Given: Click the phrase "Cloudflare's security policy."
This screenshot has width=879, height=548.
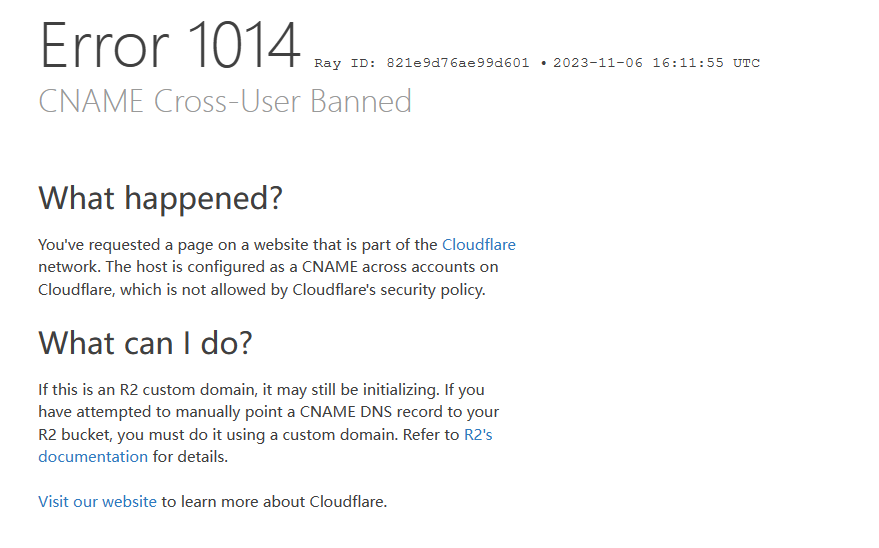Looking at the screenshot, I should (x=389, y=290).
